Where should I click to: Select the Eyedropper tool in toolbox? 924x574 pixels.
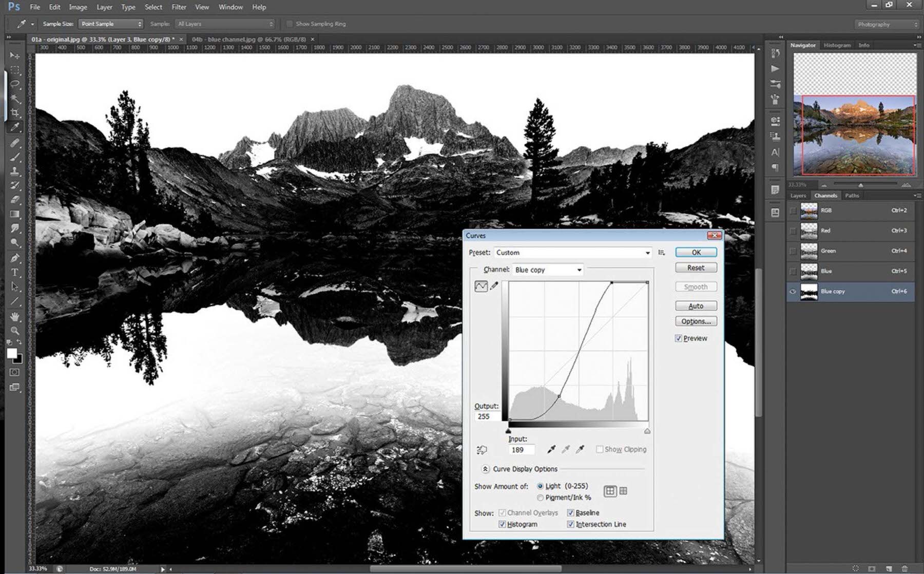(x=14, y=127)
